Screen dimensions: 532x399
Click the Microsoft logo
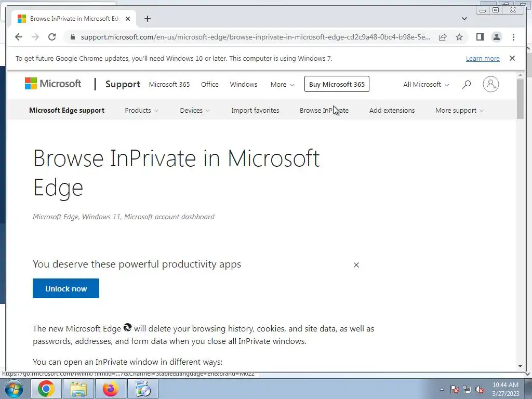[53, 84]
